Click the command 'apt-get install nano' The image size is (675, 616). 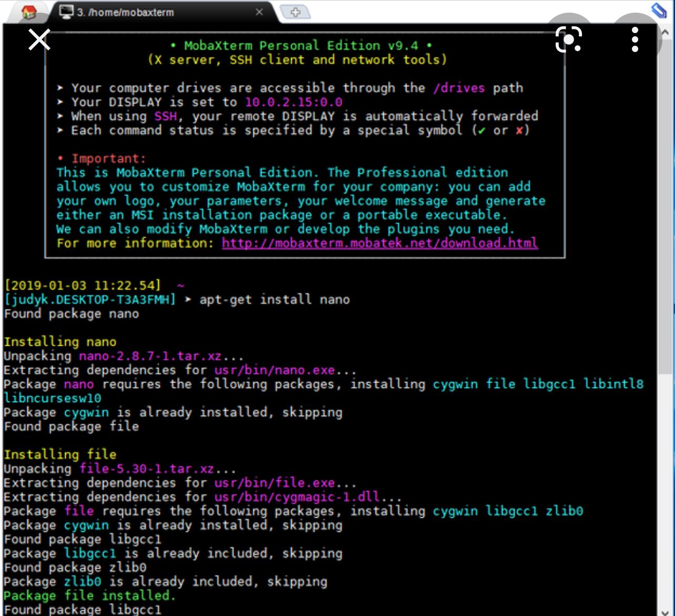pos(274,300)
